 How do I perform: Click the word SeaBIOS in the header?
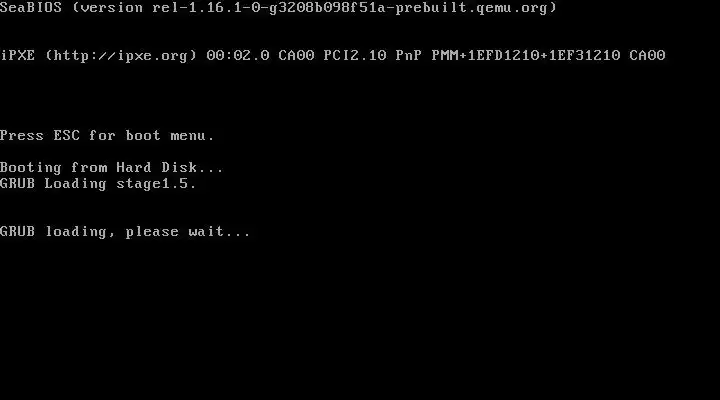click(x=31, y=8)
